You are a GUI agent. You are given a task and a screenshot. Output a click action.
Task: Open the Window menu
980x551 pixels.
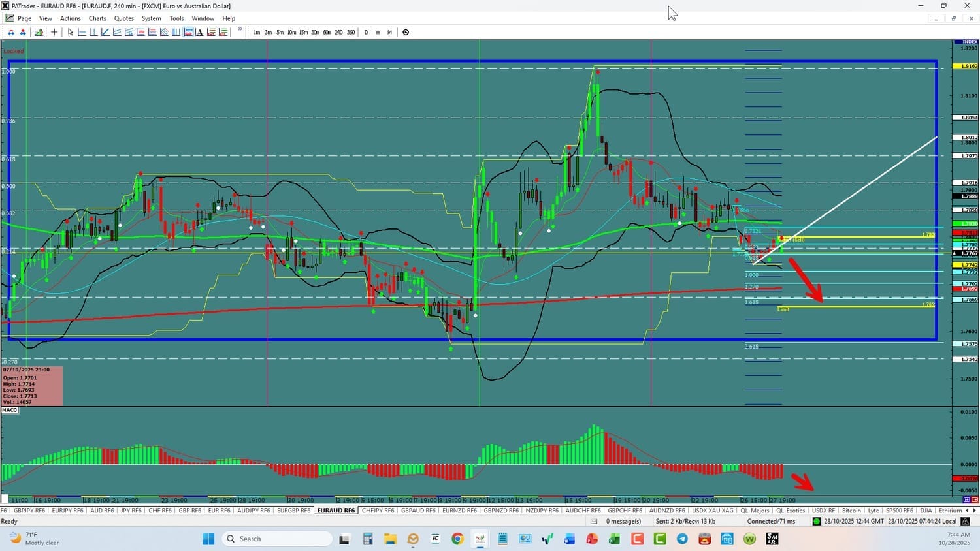(x=203, y=18)
